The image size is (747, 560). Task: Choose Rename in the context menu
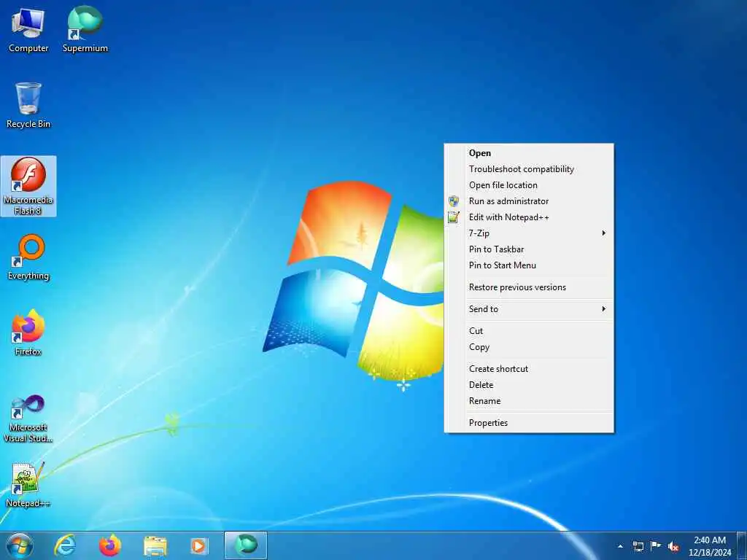click(x=529, y=401)
